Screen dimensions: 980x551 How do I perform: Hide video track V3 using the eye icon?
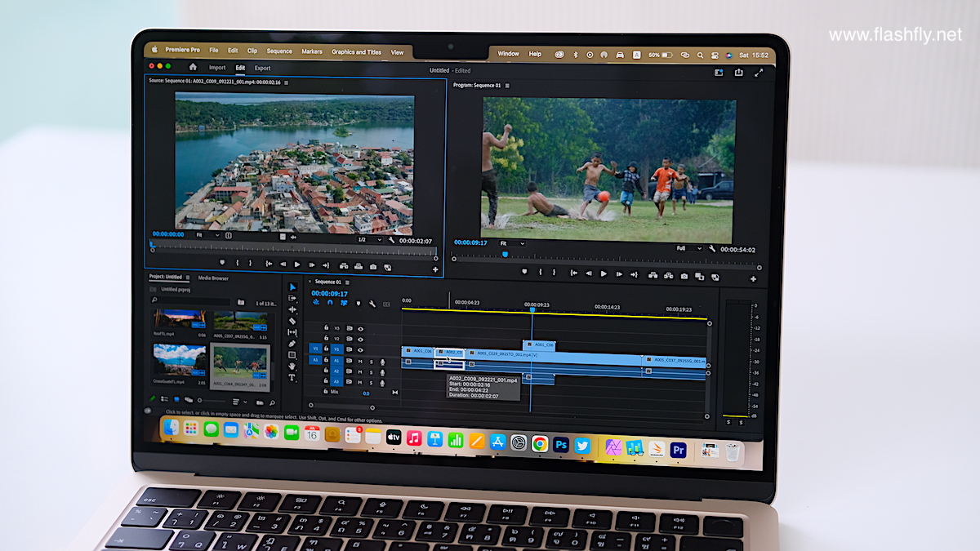360,329
